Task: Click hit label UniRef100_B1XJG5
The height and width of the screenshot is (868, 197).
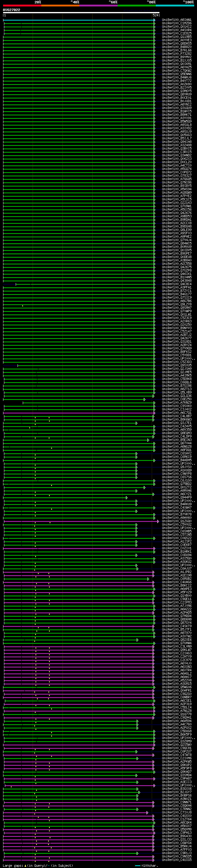Action: pyautogui.click(x=177, y=60)
